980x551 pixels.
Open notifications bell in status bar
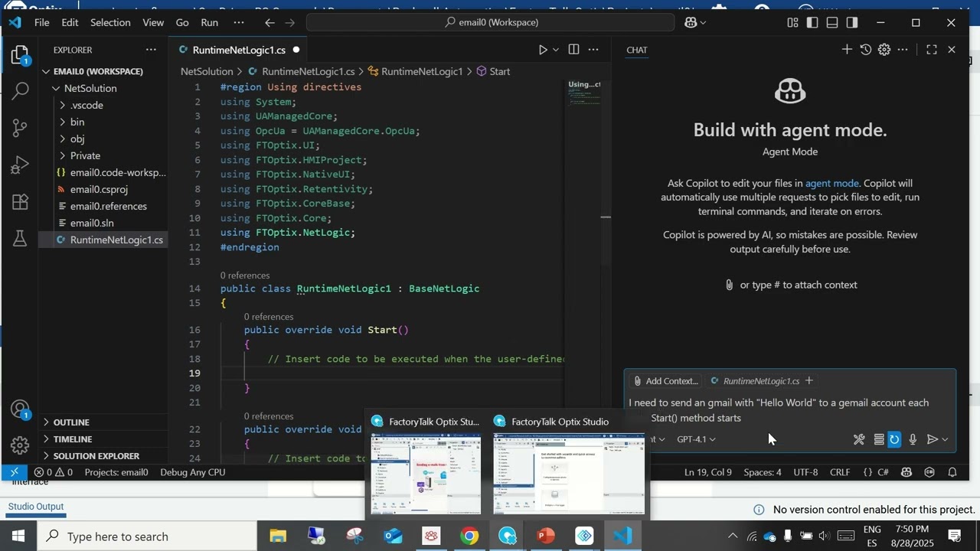[x=953, y=472]
